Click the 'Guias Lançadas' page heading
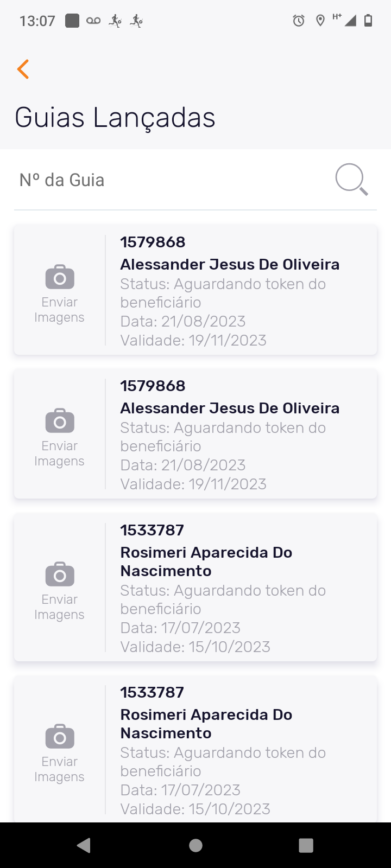 [x=115, y=118]
